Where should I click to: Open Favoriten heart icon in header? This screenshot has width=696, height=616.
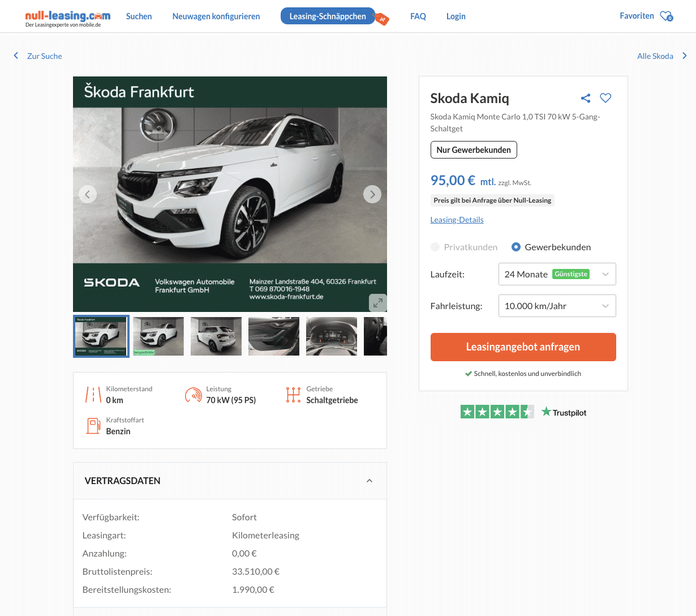pyautogui.click(x=667, y=16)
